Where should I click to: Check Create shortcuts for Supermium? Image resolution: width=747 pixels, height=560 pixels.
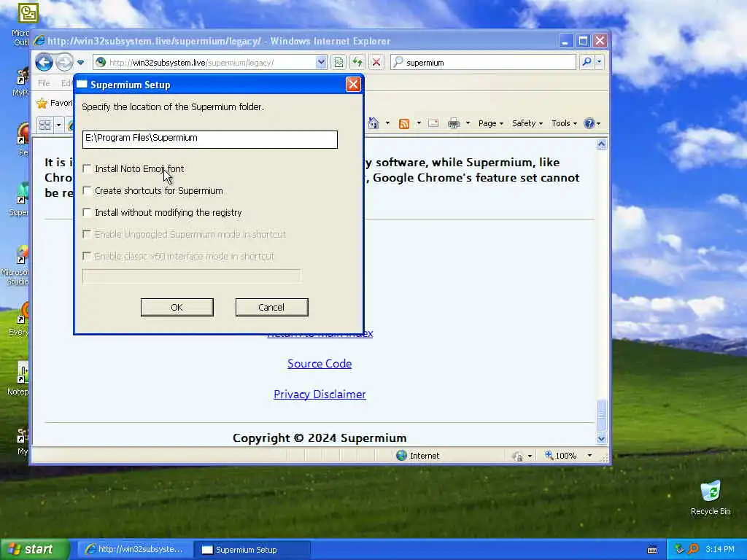coord(87,190)
